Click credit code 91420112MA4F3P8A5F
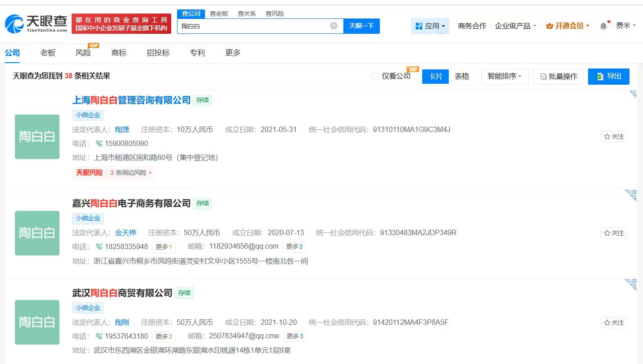This screenshot has height=364, width=643. [410, 323]
